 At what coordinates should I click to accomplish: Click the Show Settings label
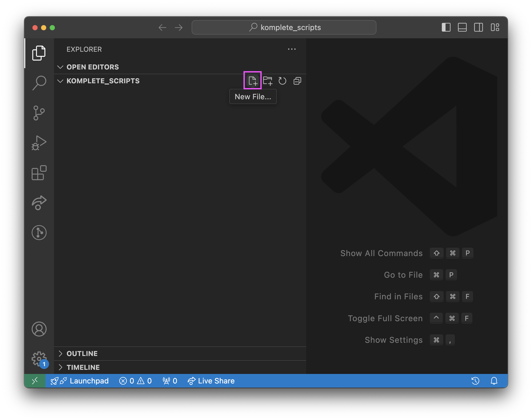point(394,340)
